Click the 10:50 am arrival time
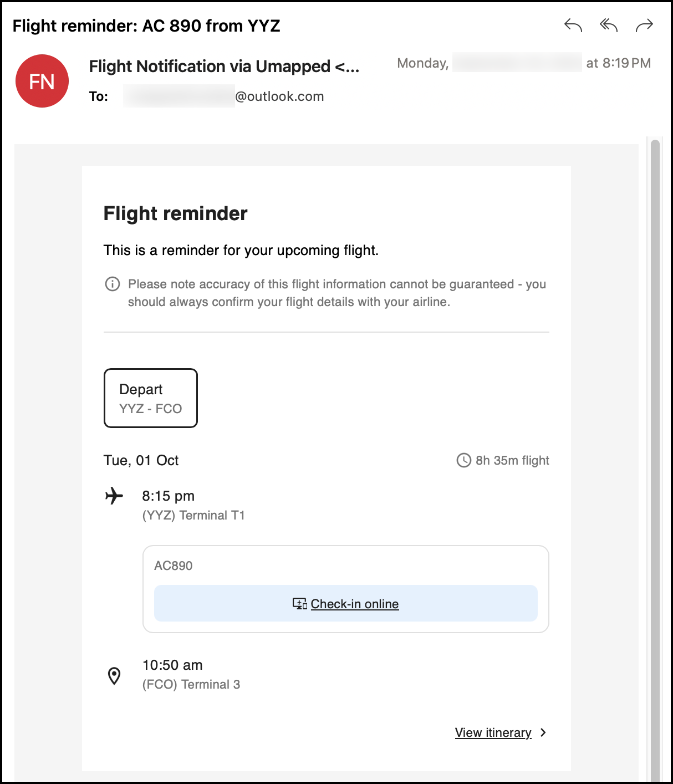Image resolution: width=673 pixels, height=784 pixels. [x=172, y=665]
